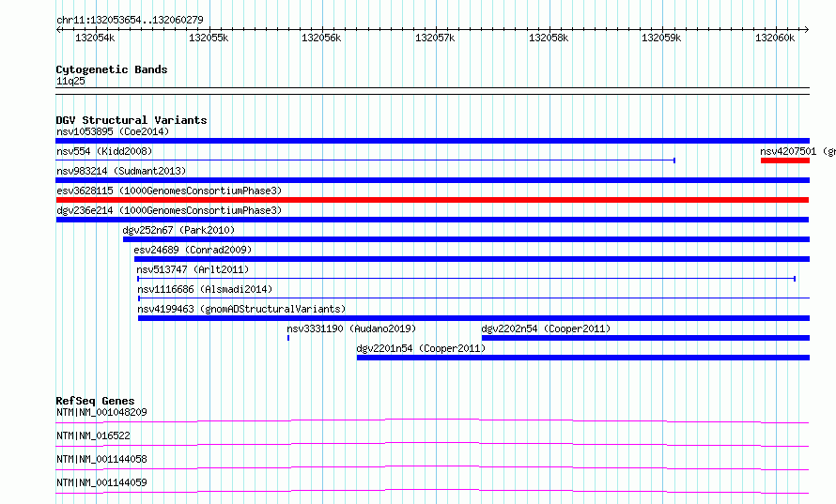This screenshot has height=504, width=836.
Task: Select the 11q25 cytogenetic band label
Action: pos(70,81)
